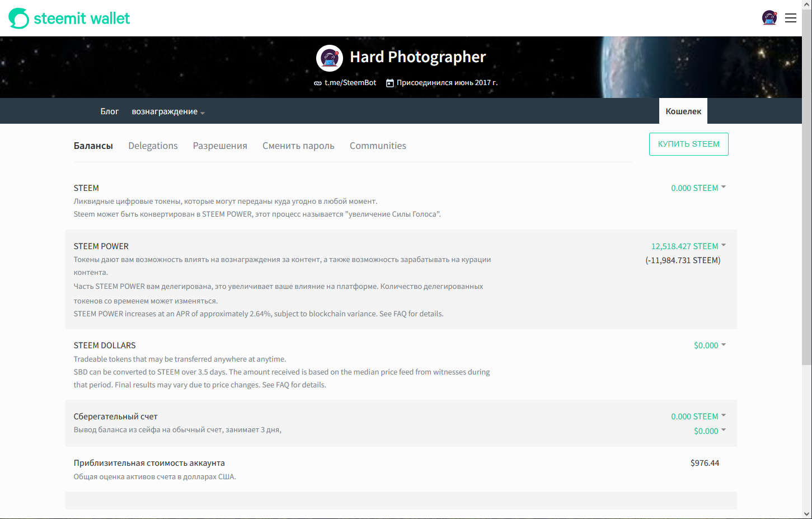Open the Разрешения tab
Viewport: 812px width, 519px height.
tap(220, 146)
